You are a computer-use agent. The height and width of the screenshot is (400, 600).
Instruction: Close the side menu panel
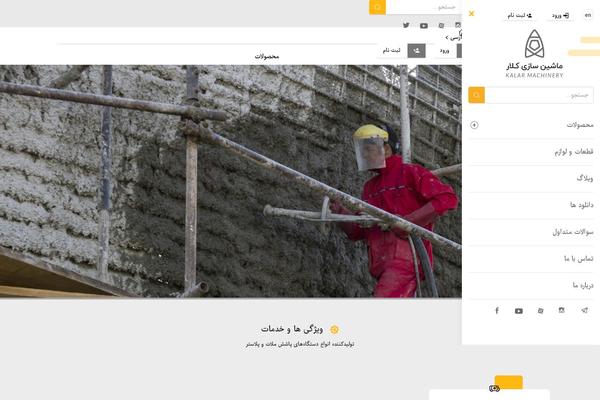point(472,14)
